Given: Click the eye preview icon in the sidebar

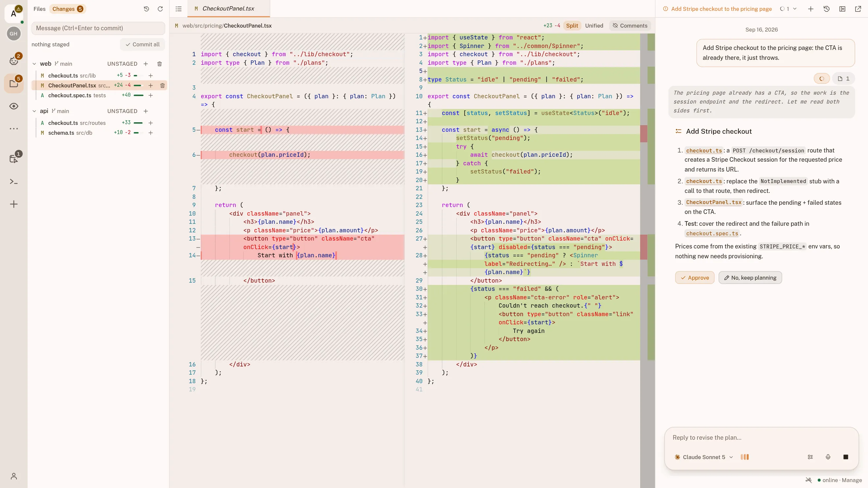Looking at the screenshot, I should tap(14, 106).
